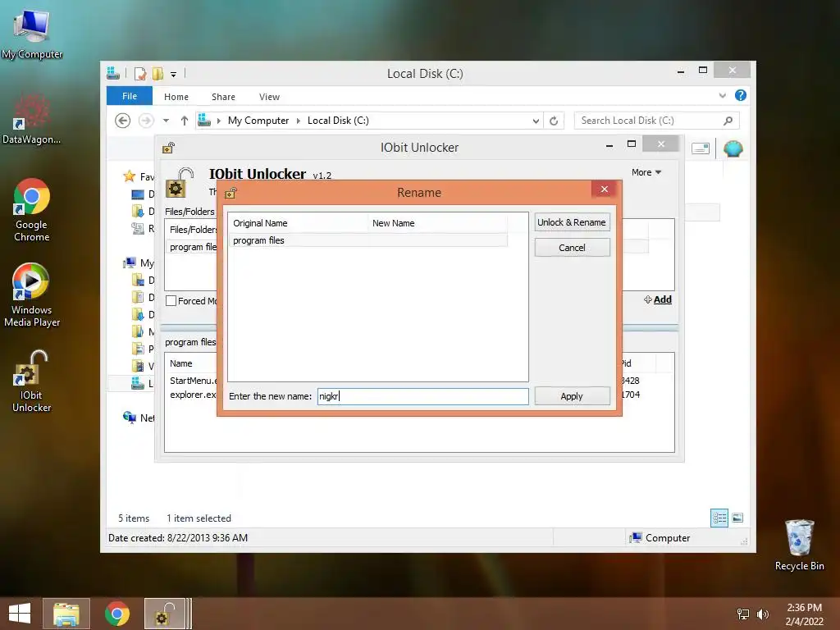The image size is (840, 630).
Task: Select IObit Unlocker taskbar button
Action: (166, 614)
